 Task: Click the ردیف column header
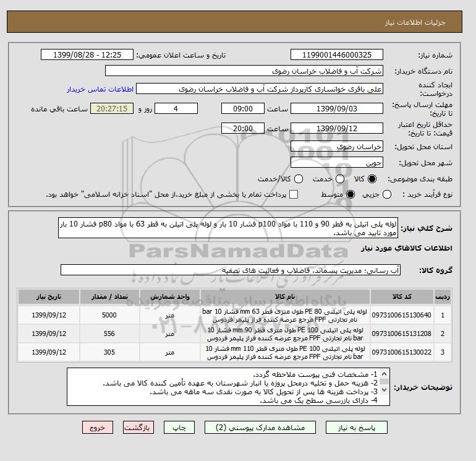click(442, 296)
